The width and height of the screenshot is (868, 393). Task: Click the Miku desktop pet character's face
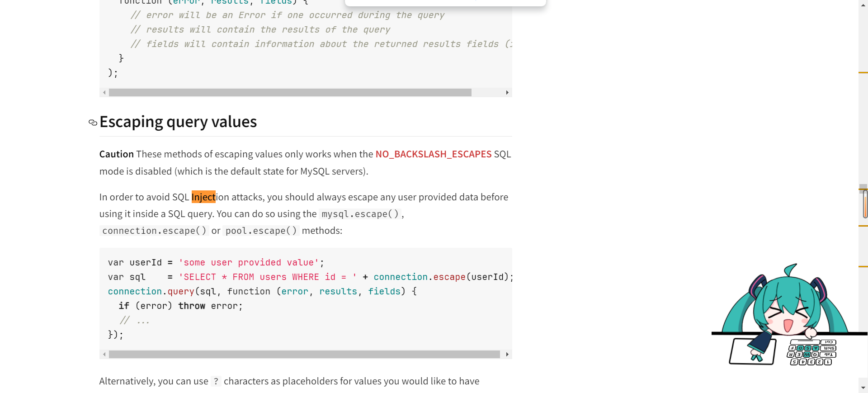[x=788, y=312]
